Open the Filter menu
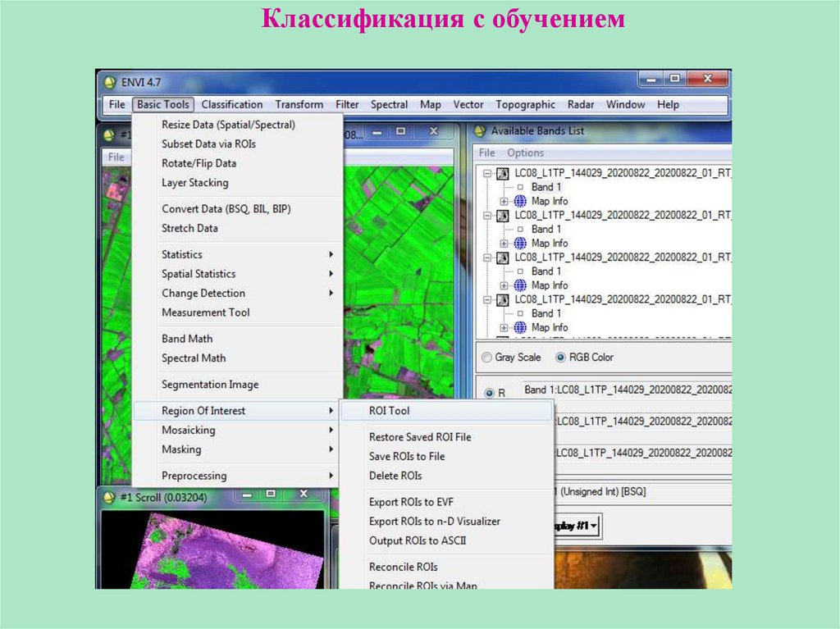Screen dimensions: 840x629 coord(347,104)
